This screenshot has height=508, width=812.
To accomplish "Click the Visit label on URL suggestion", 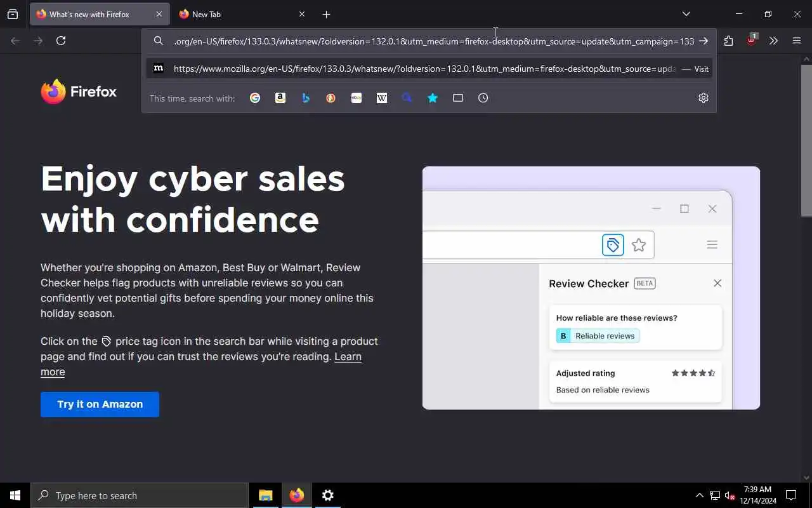I will point(701,69).
